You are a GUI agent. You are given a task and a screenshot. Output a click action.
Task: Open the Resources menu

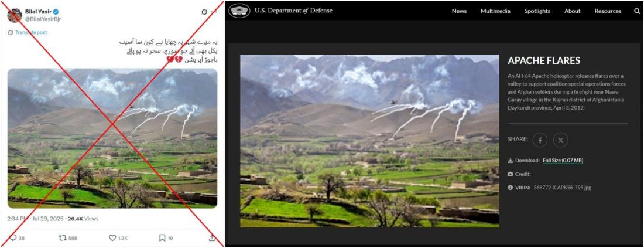click(608, 11)
